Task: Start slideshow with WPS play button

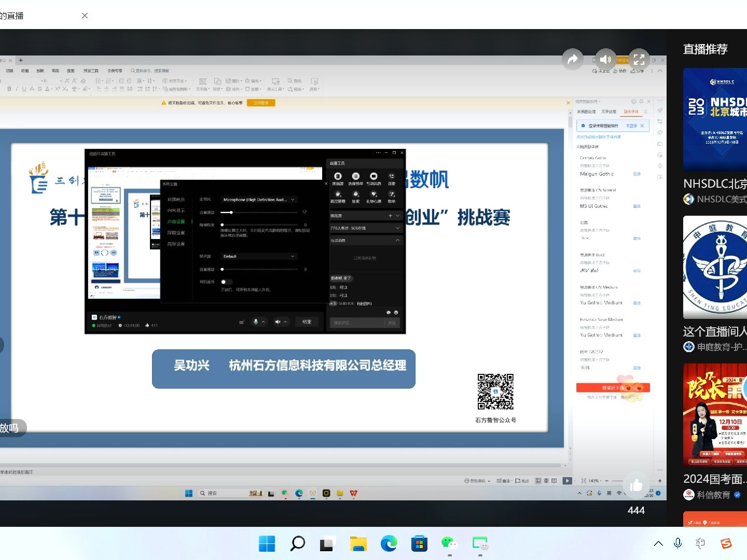Action: (x=567, y=481)
